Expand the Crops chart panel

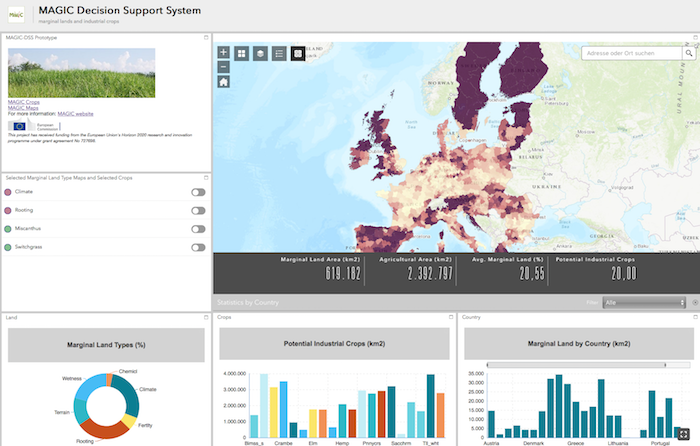(x=451, y=317)
